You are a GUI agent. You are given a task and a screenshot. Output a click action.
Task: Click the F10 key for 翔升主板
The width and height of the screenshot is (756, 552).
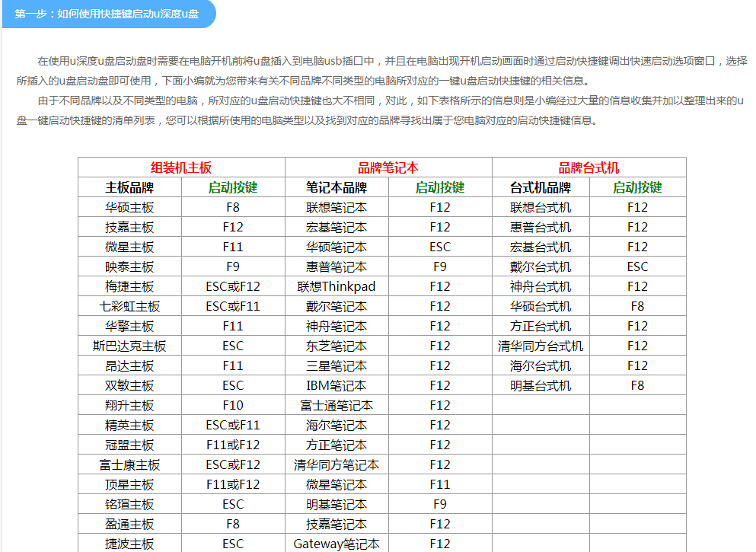tap(233, 405)
